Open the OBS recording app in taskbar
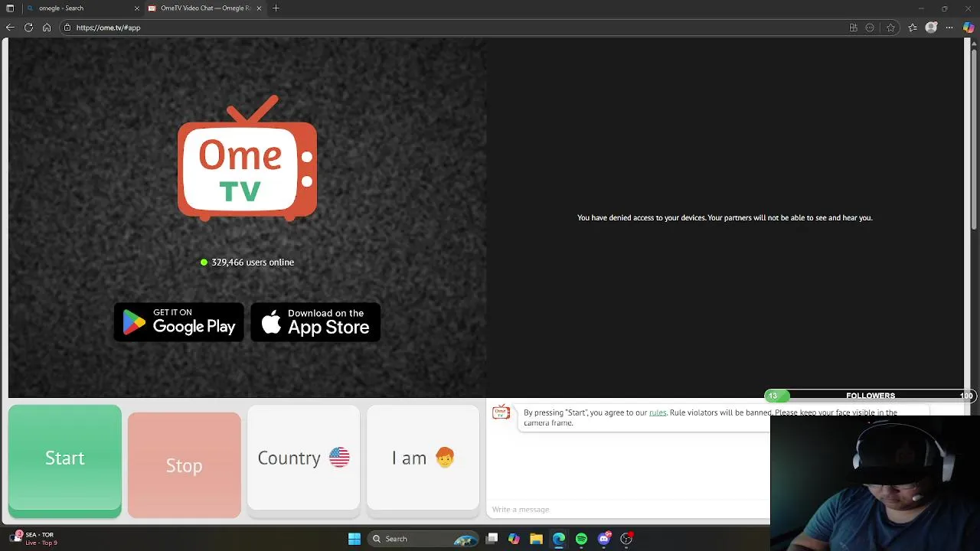The image size is (980, 551). point(626,539)
